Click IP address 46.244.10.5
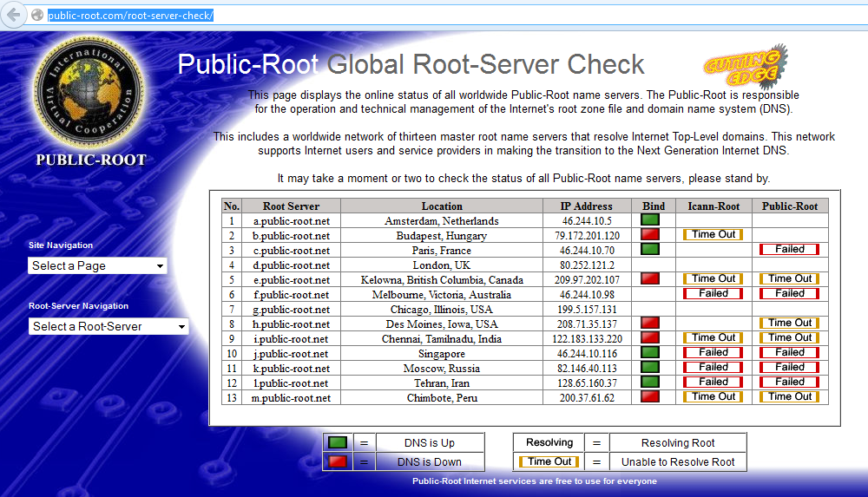 click(x=587, y=221)
